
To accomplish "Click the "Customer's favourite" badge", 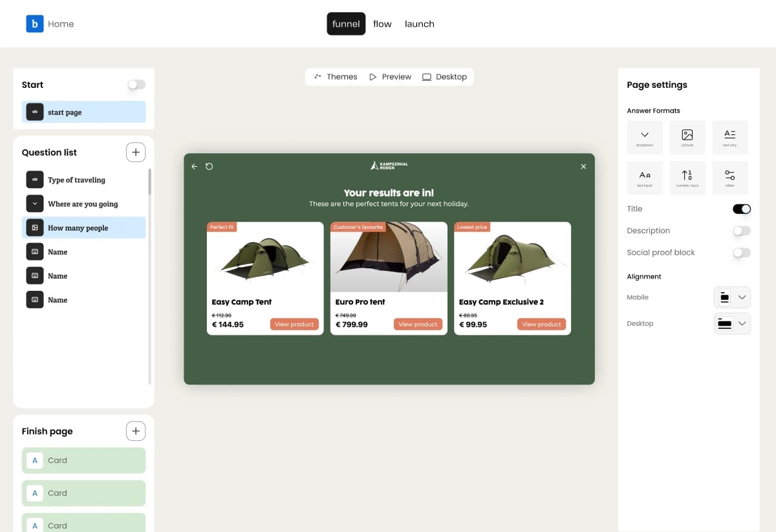I will [358, 227].
